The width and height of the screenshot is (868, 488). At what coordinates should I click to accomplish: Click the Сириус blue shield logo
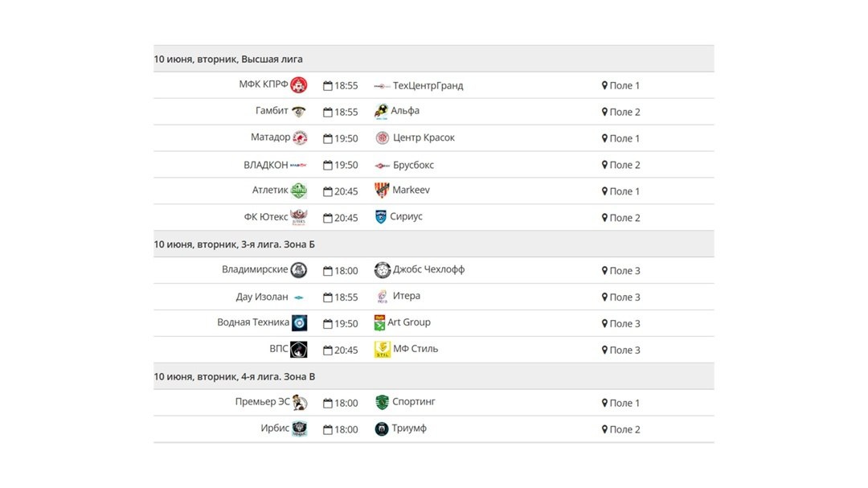[x=381, y=216]
